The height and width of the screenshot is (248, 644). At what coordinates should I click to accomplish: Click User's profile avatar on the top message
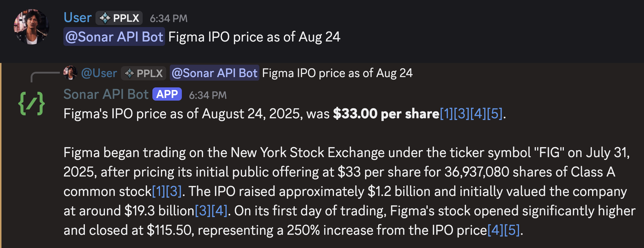31,27
